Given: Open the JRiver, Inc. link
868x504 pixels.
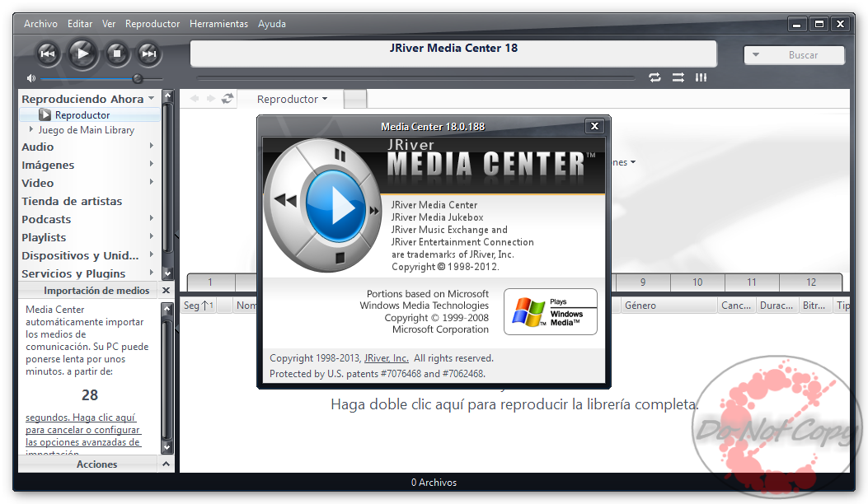Looking at the screenshot, I should pos(386,358).
